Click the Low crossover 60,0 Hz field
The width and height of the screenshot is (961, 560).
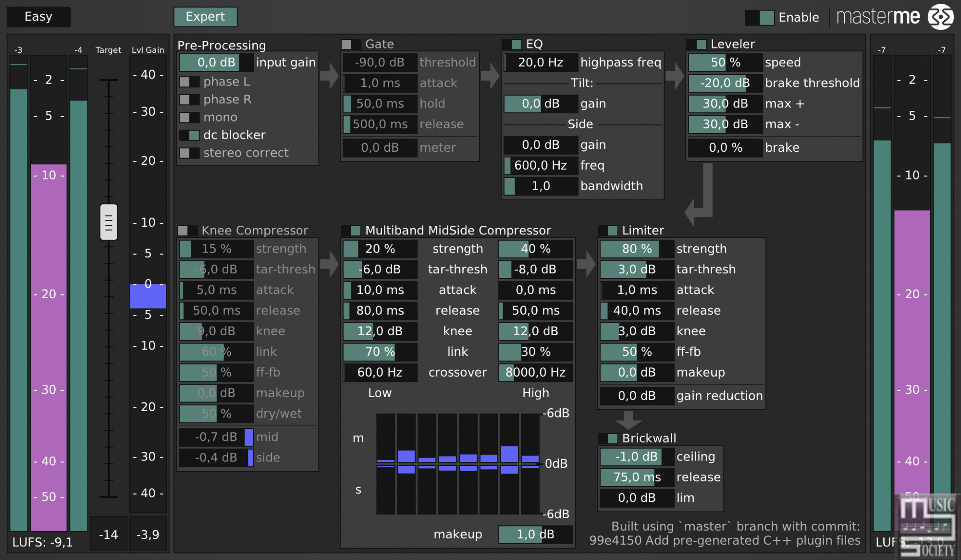click(x=380, y=373)
